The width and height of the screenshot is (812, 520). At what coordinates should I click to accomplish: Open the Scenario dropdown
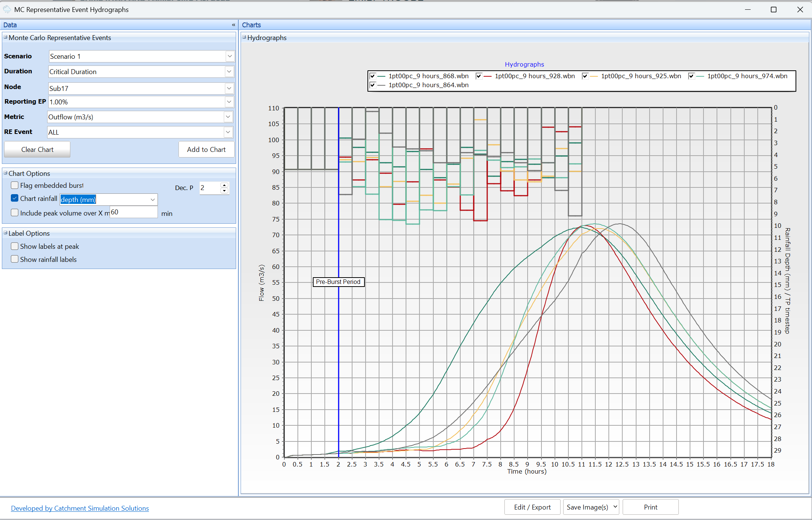pos(230,56)
